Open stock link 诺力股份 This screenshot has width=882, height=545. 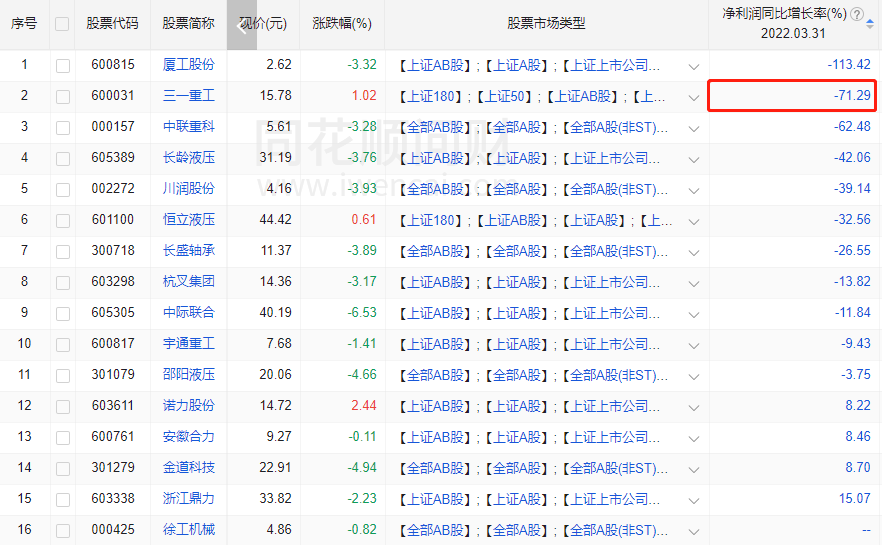coord(188,406)
